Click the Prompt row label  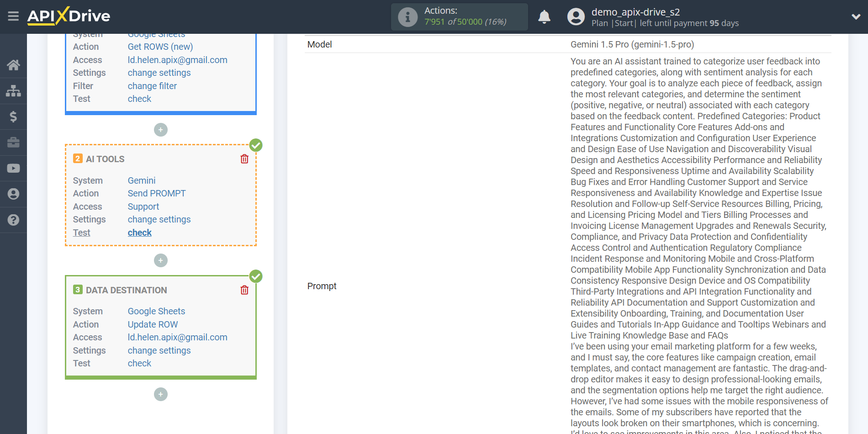pyautogui.click(x=322, y=286)
